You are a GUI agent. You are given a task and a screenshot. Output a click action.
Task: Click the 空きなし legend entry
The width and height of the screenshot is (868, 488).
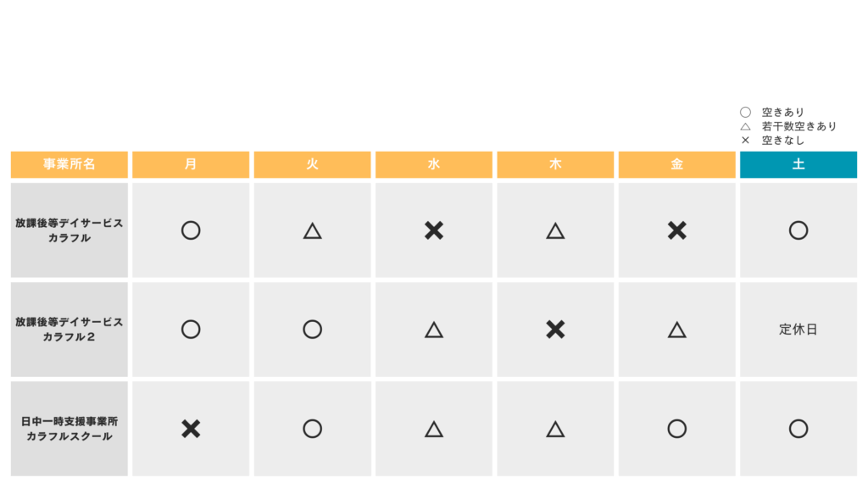pos(782,141)
